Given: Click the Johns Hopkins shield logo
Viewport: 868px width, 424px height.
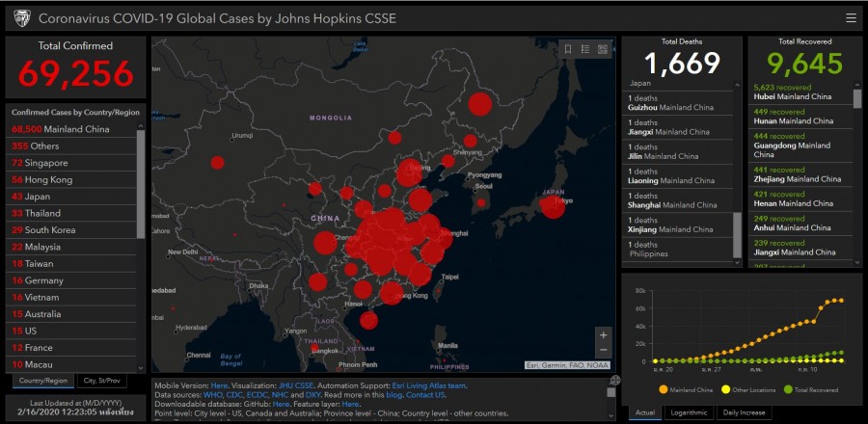Looking at the screenshot, I should point(19,18).
